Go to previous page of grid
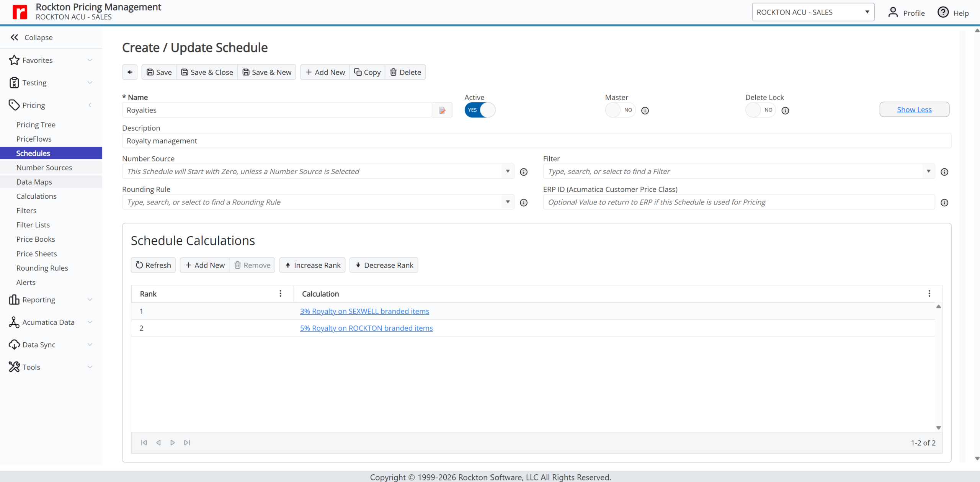 [158, 443]
